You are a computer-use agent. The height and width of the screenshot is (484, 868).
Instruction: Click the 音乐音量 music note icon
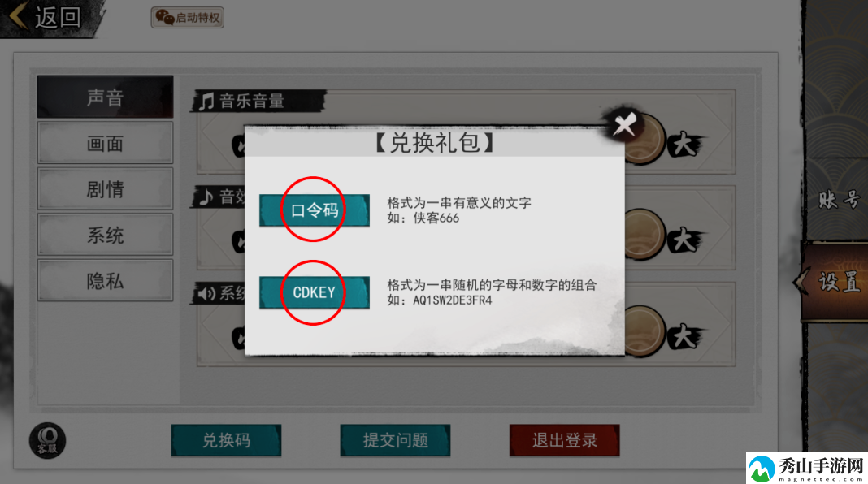tap(206, 102)
